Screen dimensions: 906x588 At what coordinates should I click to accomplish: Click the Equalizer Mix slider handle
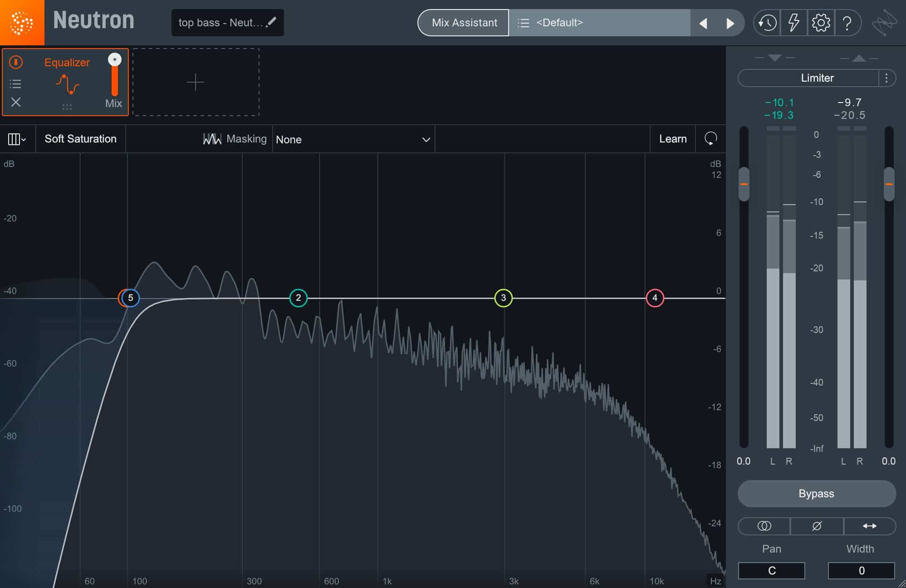[x=115, y=59]
